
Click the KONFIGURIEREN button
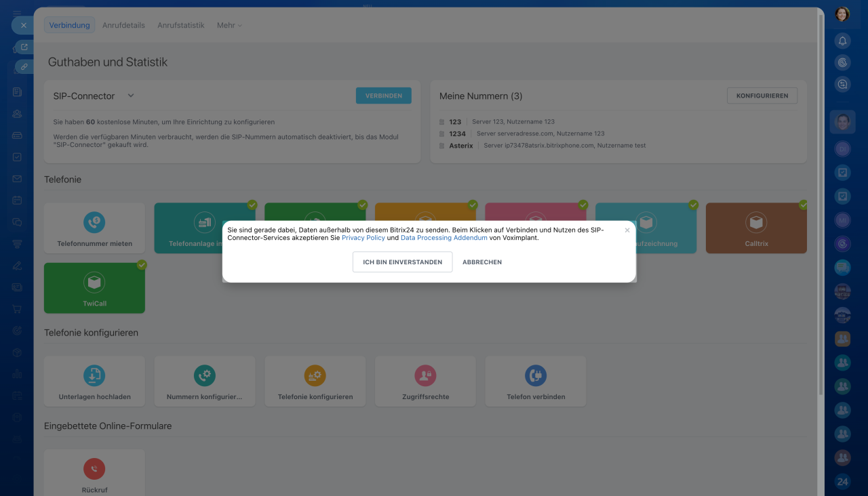[x=762, y=96]
